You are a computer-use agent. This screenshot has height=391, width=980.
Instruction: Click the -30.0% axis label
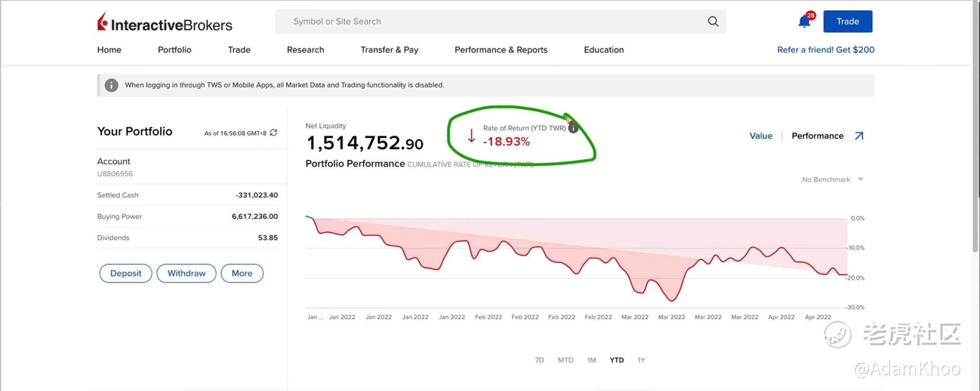point(855,307)
